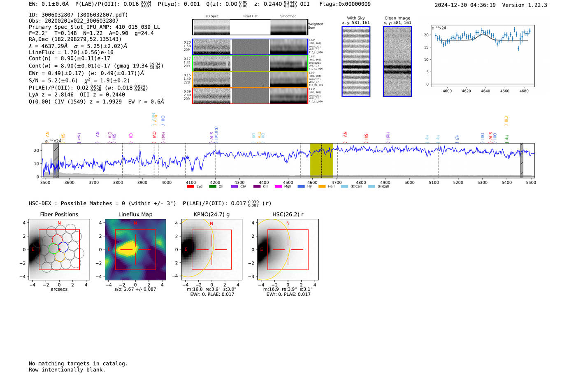The image size is (576, 392).
Task: Click Row intentionally blank. text
Action: (67, 370)
